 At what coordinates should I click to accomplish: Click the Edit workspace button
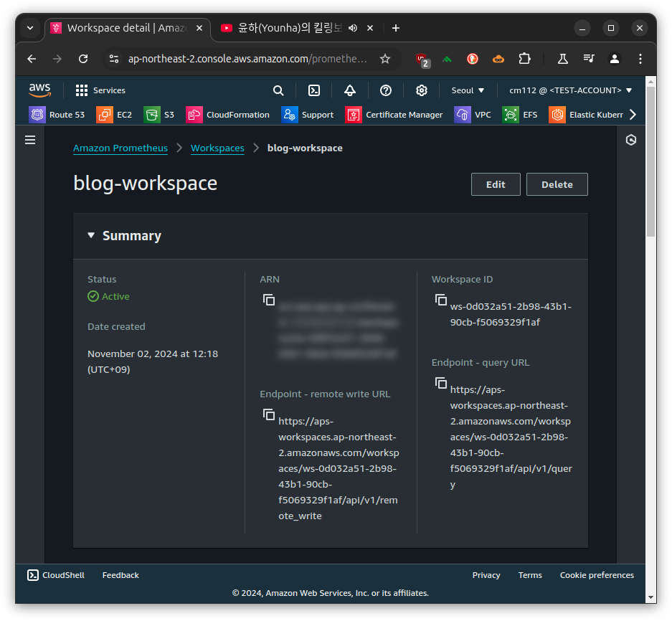point(496,185)
